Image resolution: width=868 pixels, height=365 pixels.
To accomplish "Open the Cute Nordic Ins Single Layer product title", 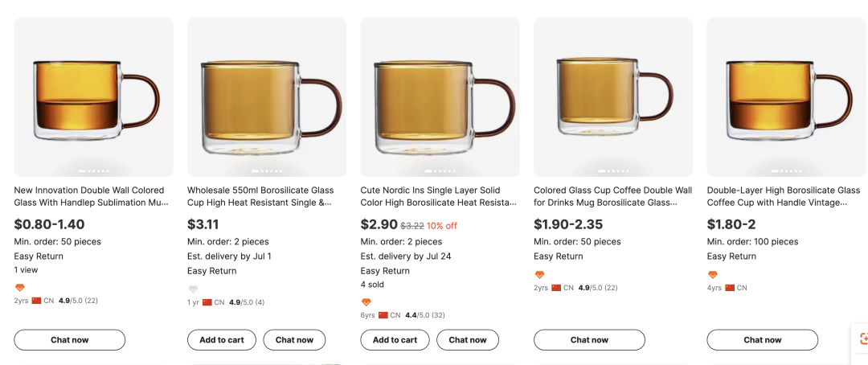I will pyautogui.click(x=438, y=196).
